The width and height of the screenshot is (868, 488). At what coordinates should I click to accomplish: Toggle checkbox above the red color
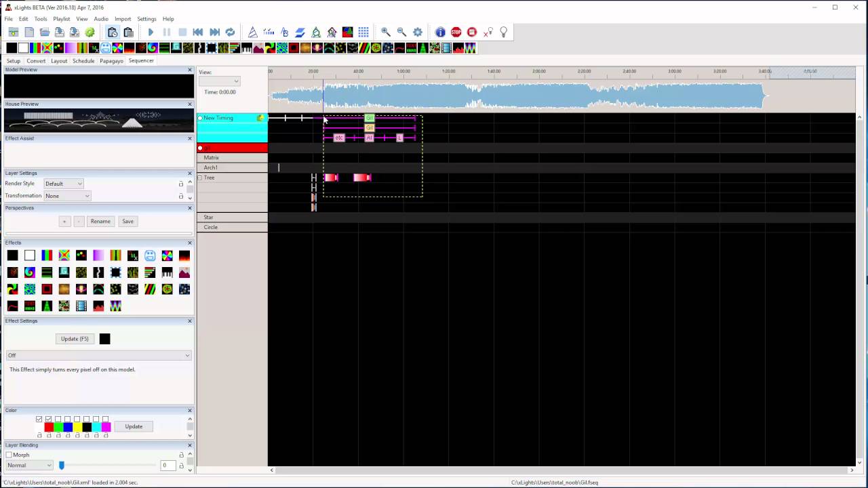click(49, 419)
